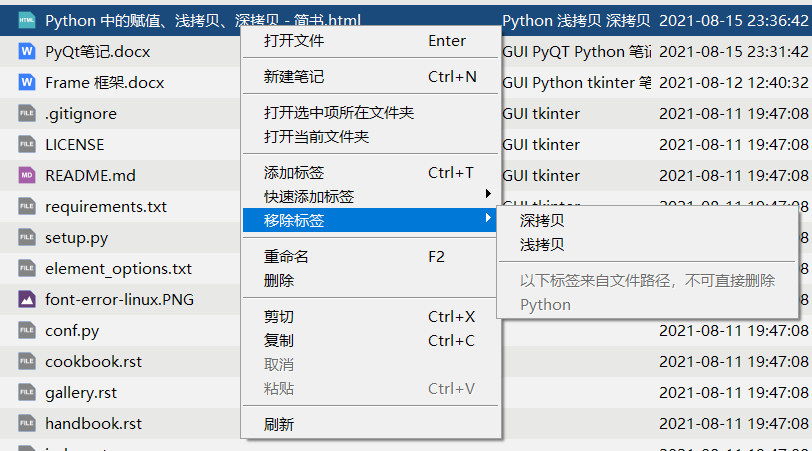This screenshot has width=812, height=451.
Task: Click the Markdown icon next to README.md
Action: pos(27,175)
